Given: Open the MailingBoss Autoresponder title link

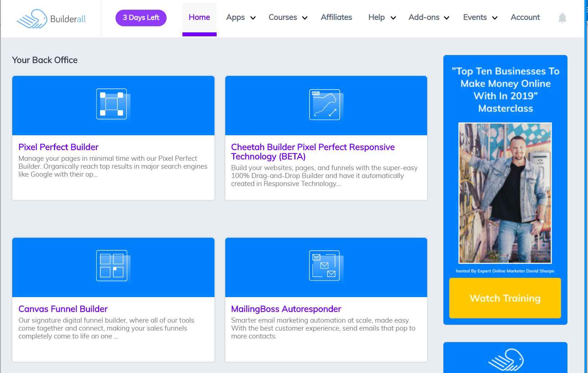Looking at the screenshot, I should (x=286, y=309).
